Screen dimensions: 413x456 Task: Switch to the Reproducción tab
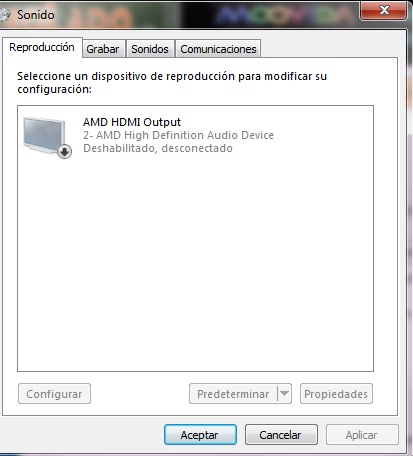tap(42, 47)
